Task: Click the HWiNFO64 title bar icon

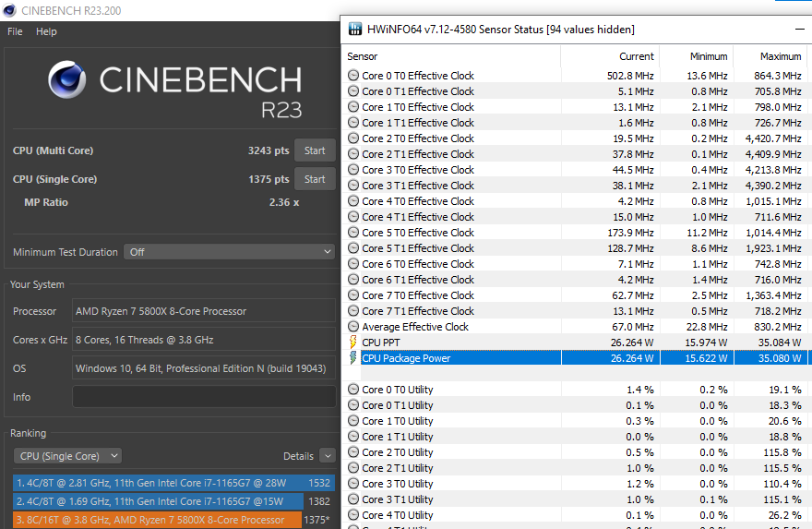Action: 355,29
